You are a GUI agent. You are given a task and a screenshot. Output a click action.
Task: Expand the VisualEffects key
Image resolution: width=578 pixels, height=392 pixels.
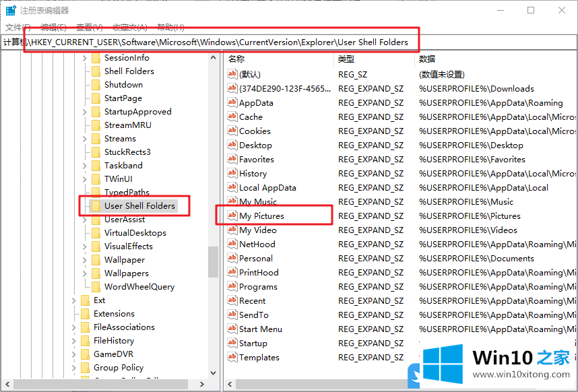84,247
